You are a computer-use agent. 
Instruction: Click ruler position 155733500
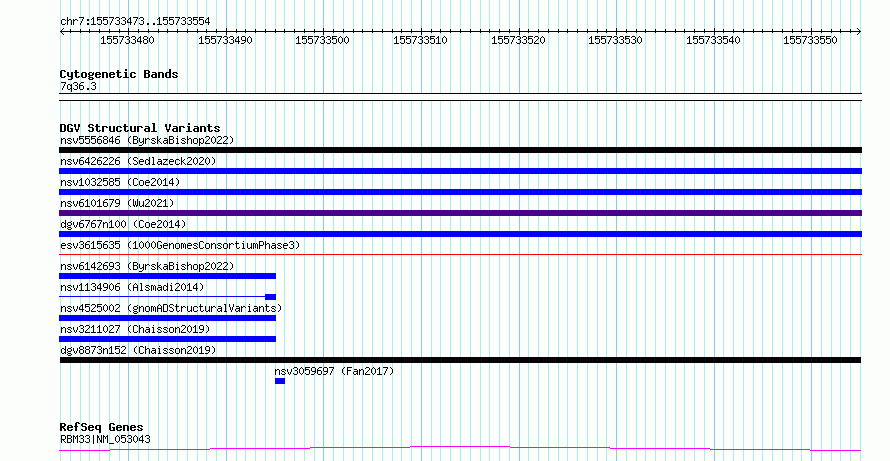click(x=322, y=40)
